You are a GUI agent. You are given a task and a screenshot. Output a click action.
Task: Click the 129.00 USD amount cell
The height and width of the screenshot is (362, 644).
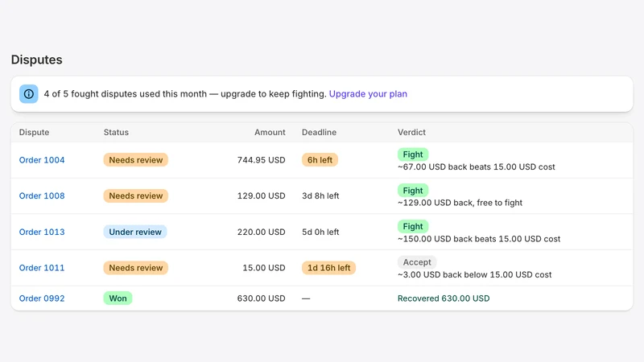point(261,195)
